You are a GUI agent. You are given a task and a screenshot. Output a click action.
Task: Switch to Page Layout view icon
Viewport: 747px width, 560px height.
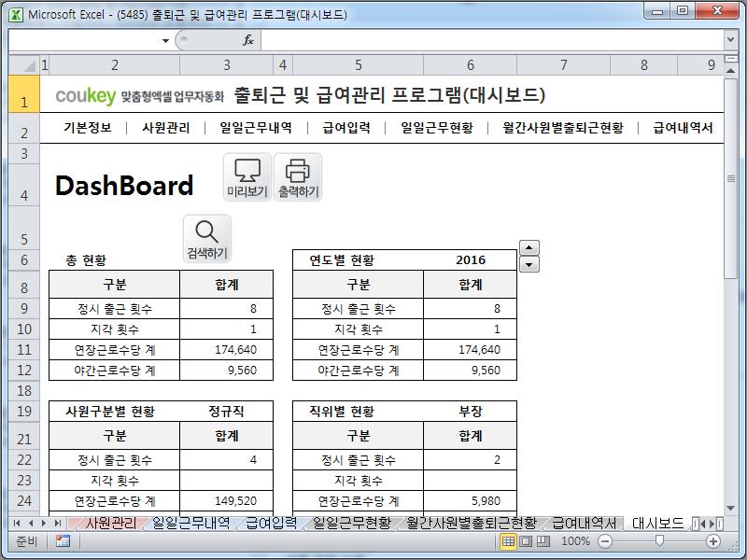(x=526, y=541)
